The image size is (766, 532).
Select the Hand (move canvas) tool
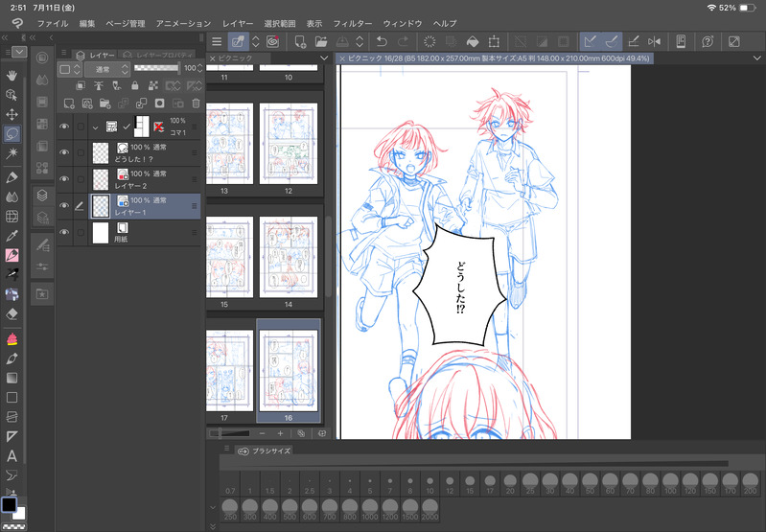[12, 75]
